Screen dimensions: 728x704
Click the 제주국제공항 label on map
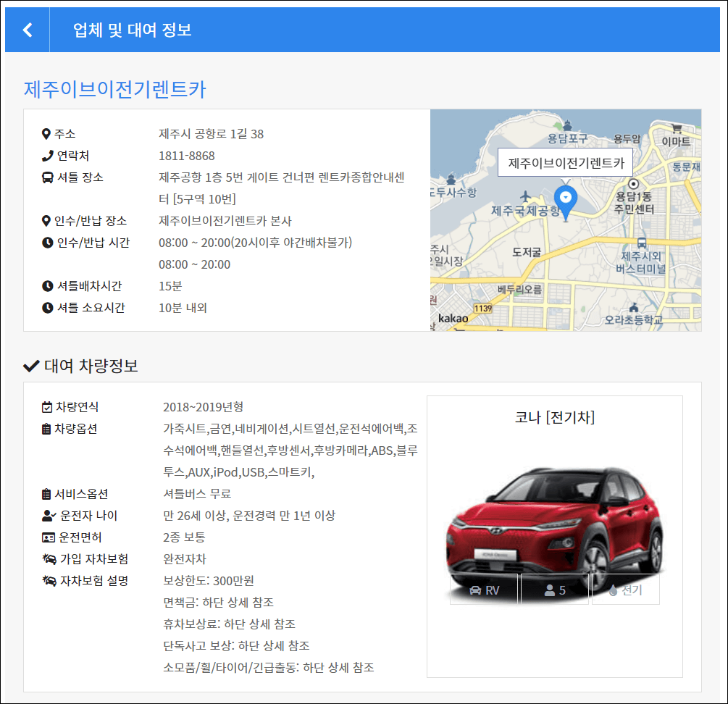526,211
